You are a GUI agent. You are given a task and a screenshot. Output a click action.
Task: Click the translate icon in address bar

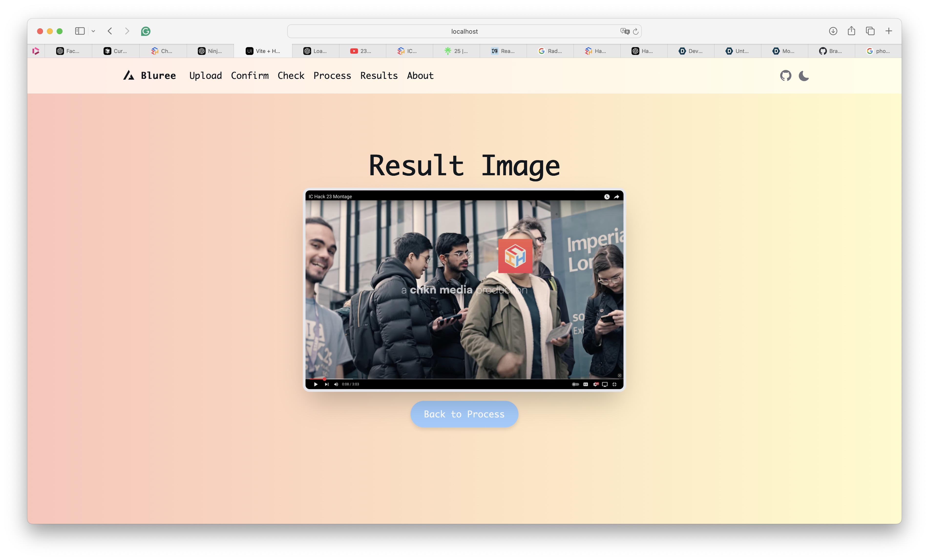pyautogui.click(x=624, y=31)
